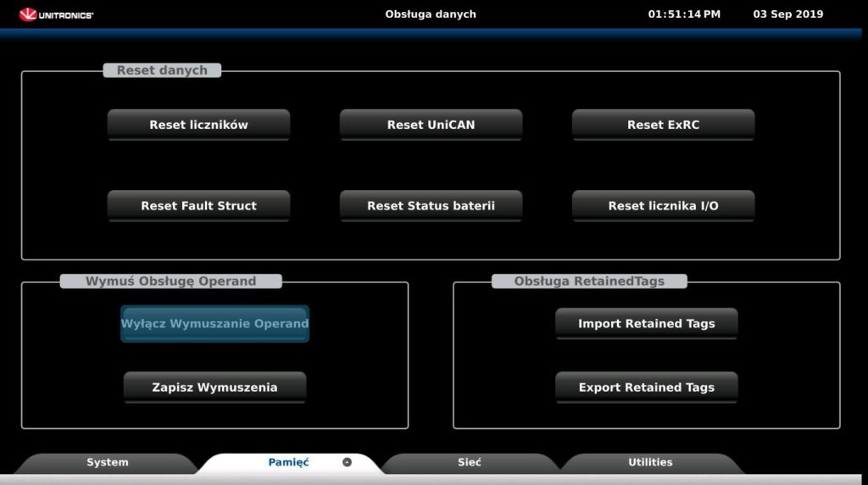
Task: Activate Reset Fault Struct
Action: [x=198, y=205]
